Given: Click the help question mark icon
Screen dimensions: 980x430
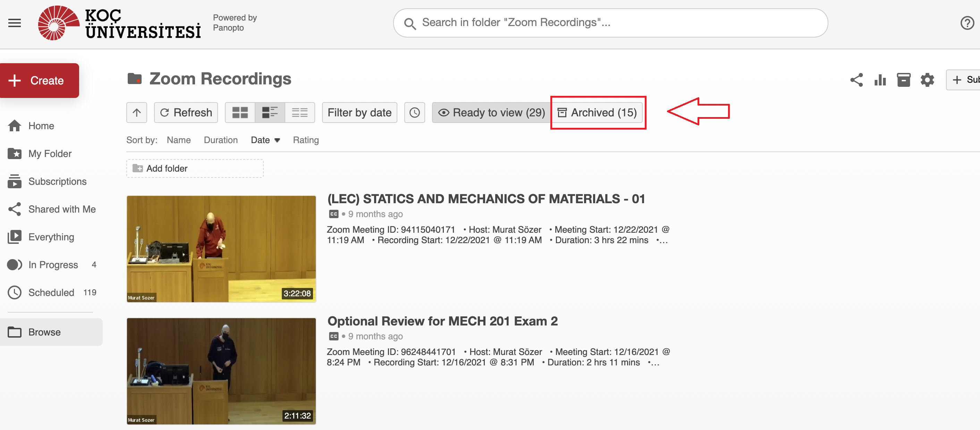Looking at the screenshot, I should (x=967, y=23).
